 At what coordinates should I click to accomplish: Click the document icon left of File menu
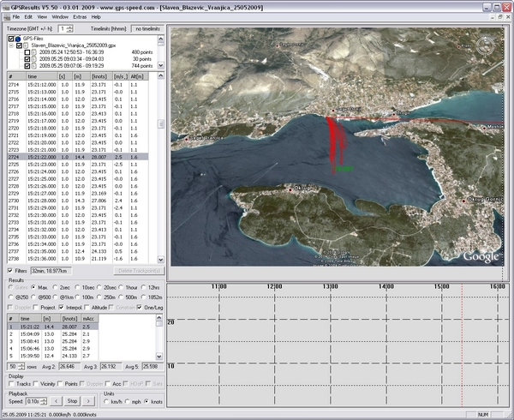tap(7, 17)
